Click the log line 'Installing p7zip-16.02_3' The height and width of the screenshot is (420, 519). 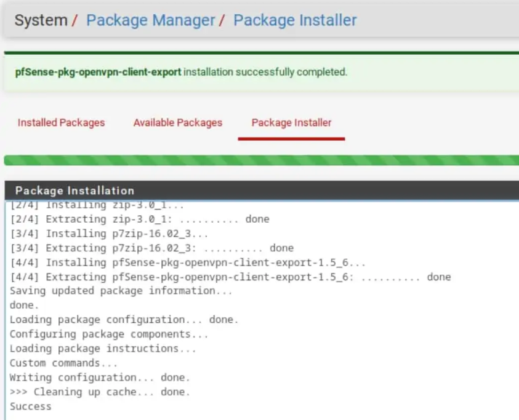[x=109, y=234]
